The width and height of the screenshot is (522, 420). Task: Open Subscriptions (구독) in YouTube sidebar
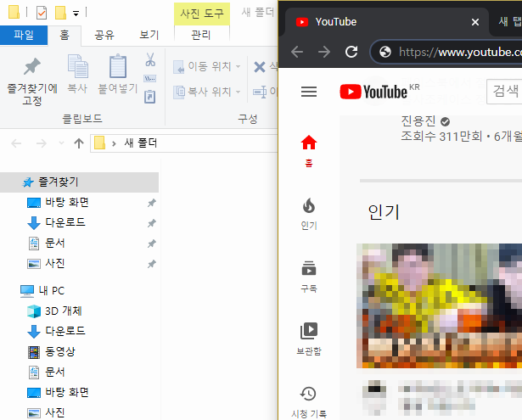(309, 277)
